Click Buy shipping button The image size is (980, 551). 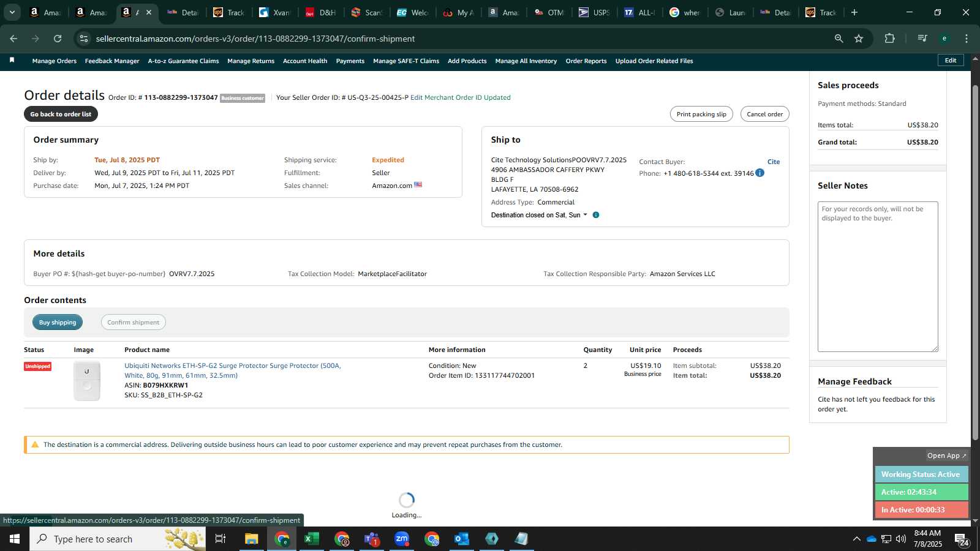(58, 322)
